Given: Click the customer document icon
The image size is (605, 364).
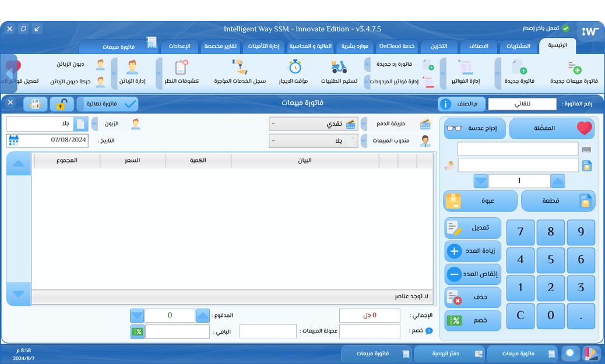Looking at the screenshot, I should point(80,124).
